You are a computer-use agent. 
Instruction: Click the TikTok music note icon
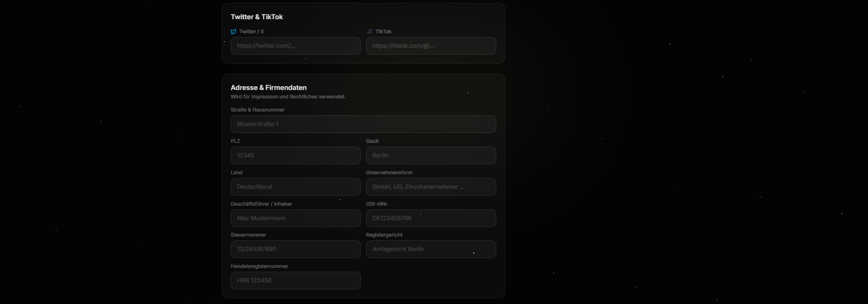coord(369,31)
